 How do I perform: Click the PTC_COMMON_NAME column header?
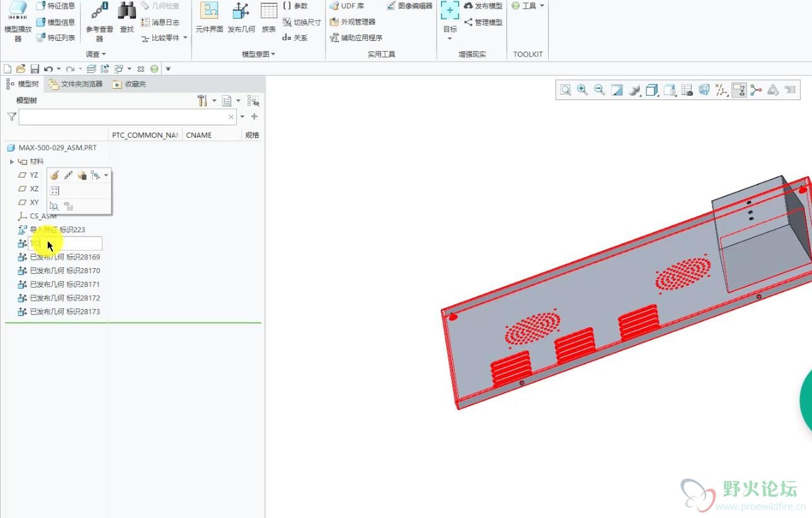pyautogui.click(x=146, y=135)
